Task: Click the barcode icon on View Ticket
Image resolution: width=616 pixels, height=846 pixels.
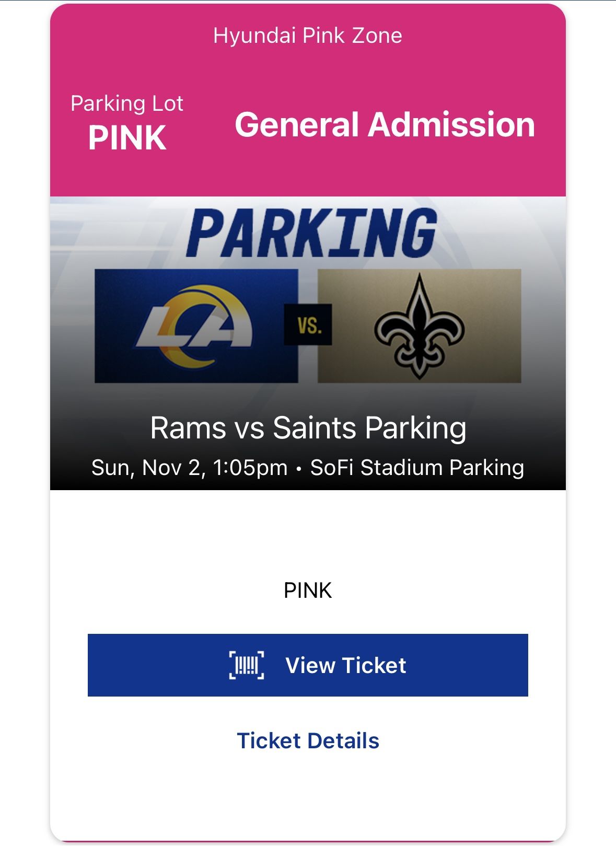Action: tap(247, 665)
